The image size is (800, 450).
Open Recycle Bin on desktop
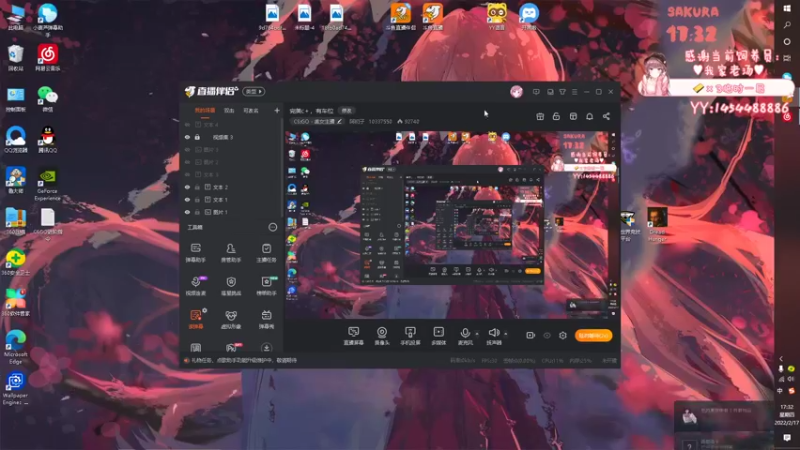pos(15,57)
